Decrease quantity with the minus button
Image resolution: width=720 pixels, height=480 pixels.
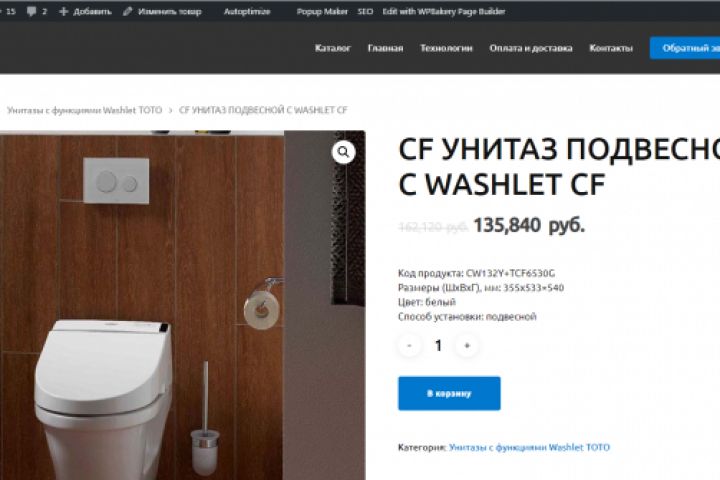[409, 345]
